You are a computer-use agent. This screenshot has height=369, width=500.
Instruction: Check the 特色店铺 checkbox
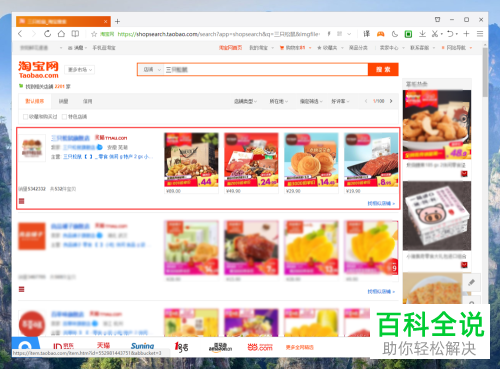[64, 117]
